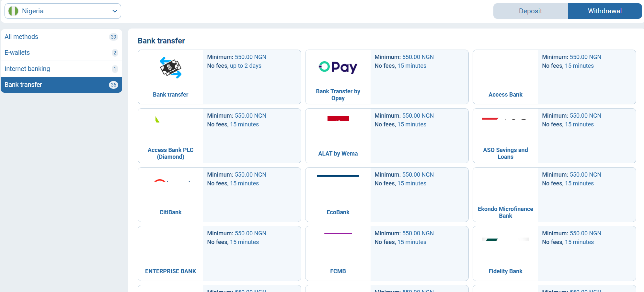Click the ALAT by Wema red logo
Screen dimensions: 644x292
coord(338,119)
